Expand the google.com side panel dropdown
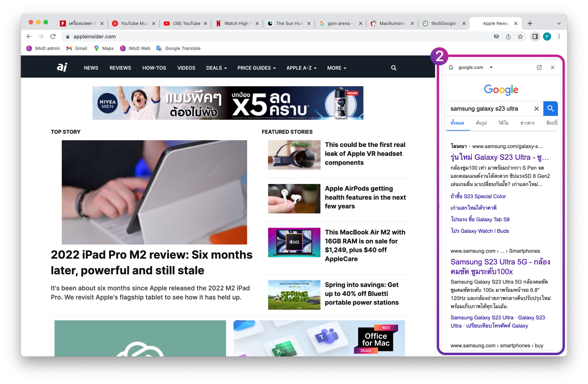 pyautogui.click(x=491, y=67)
